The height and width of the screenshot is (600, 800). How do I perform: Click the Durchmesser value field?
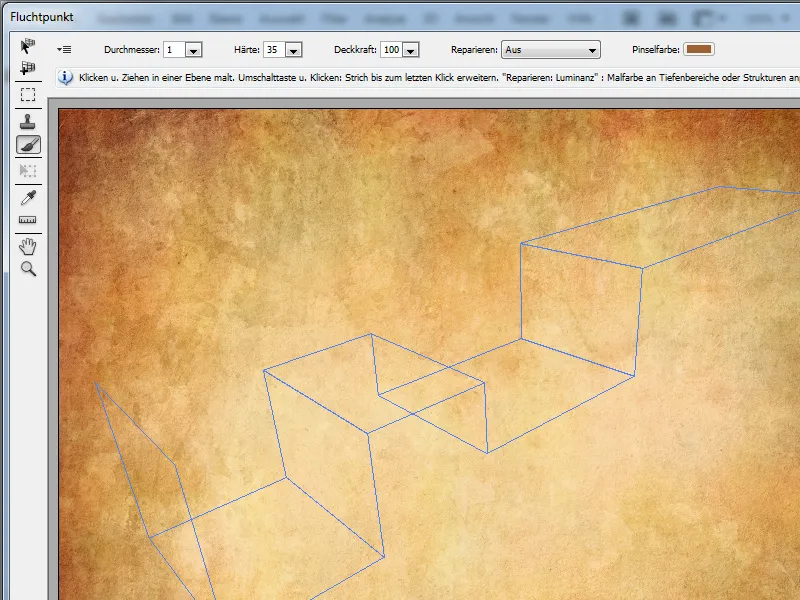click(174, 49)
